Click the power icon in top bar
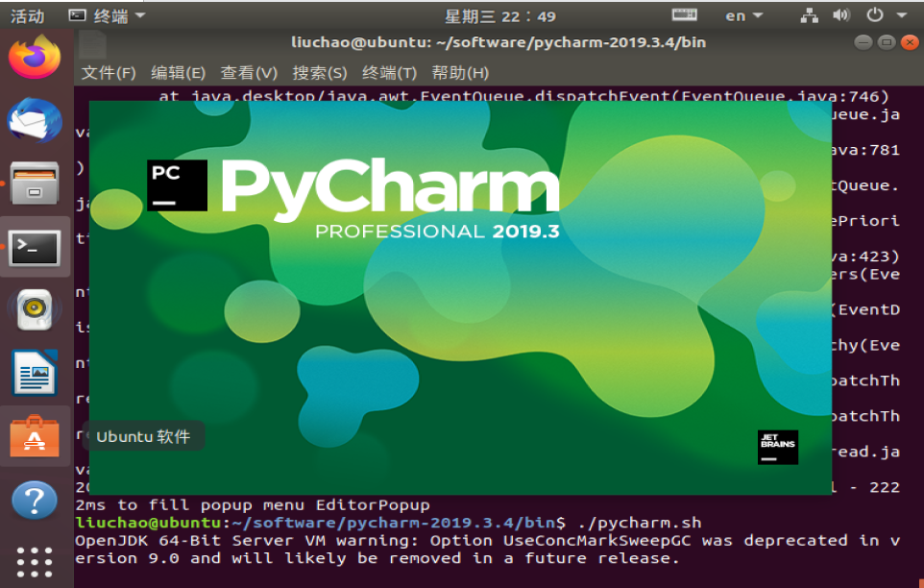Viewport: 924px width, 588px height. coord(874,15)
